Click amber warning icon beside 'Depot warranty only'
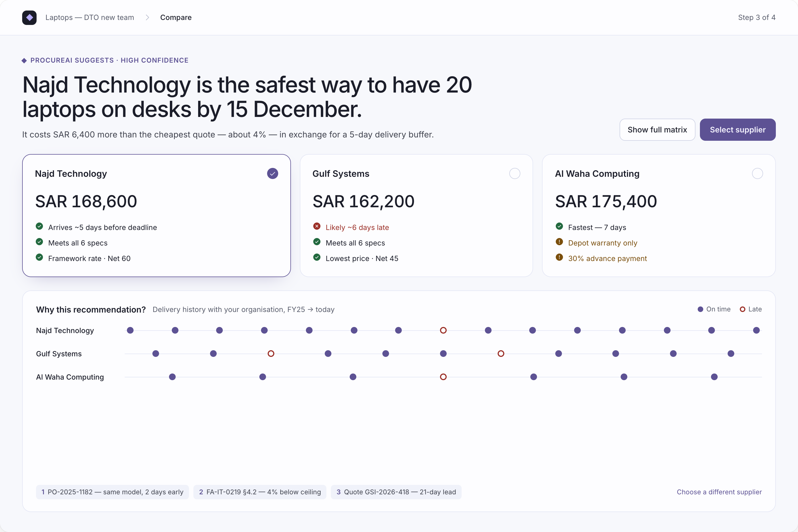This screenshot has width=798, height=532. 559,242
